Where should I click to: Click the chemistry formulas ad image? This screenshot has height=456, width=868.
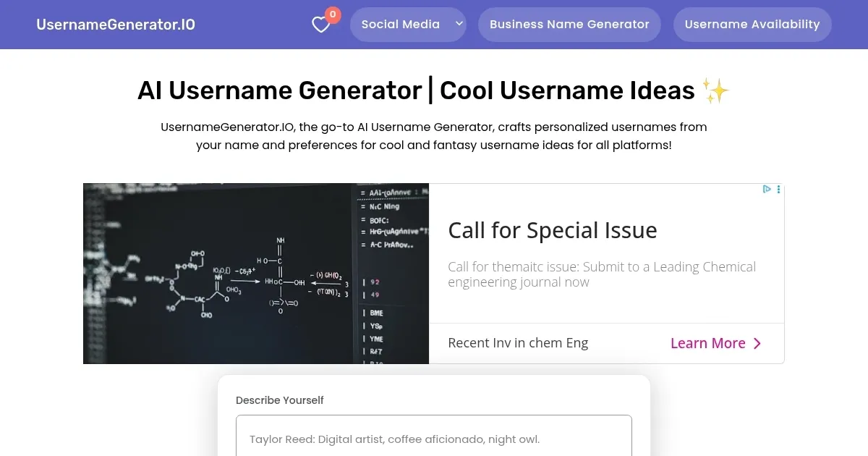pyautogui.click(x=255, y=273)
